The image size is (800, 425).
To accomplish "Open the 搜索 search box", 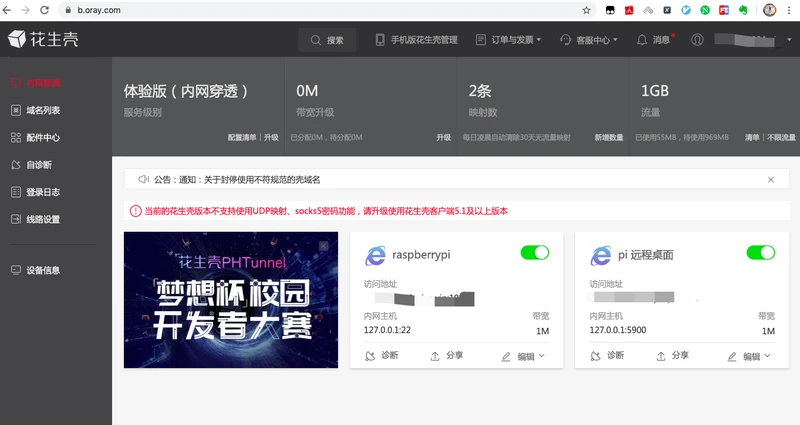I will pyautogui.click(x=327, y=40).
